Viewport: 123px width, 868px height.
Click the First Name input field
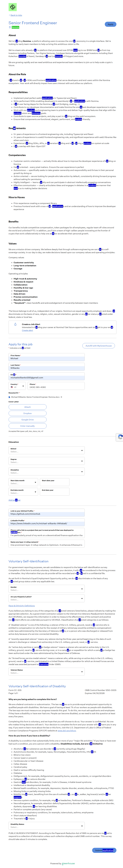click(x=47, y=358)
